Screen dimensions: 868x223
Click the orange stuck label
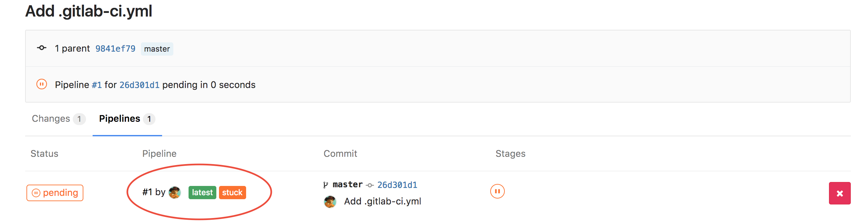233,193
